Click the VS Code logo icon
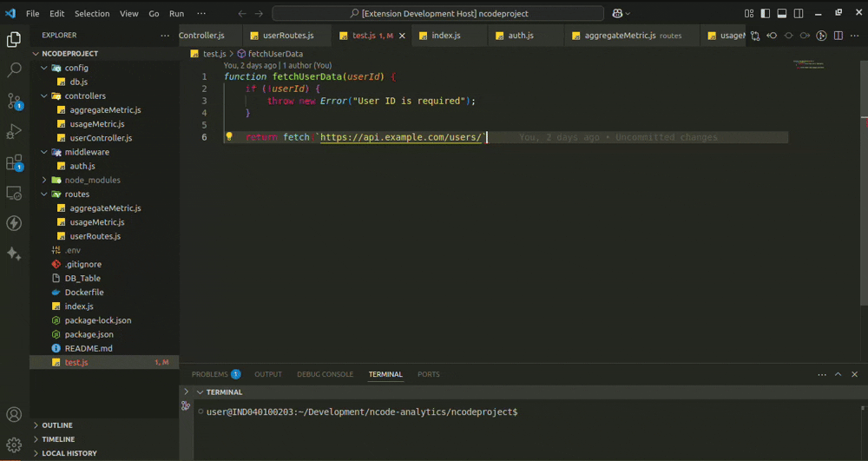The height and width of the screenshot is (461, 868). 10,13
